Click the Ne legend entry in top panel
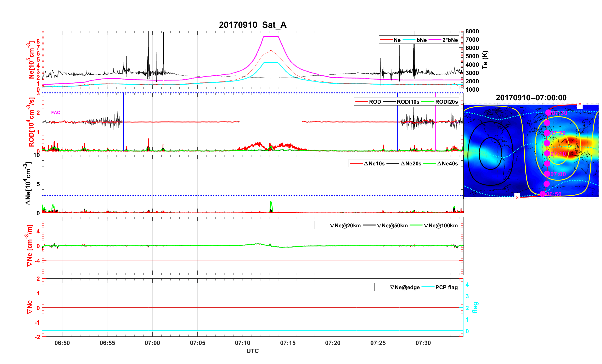The height and width of the screenshot is (364, 602). 397,40
